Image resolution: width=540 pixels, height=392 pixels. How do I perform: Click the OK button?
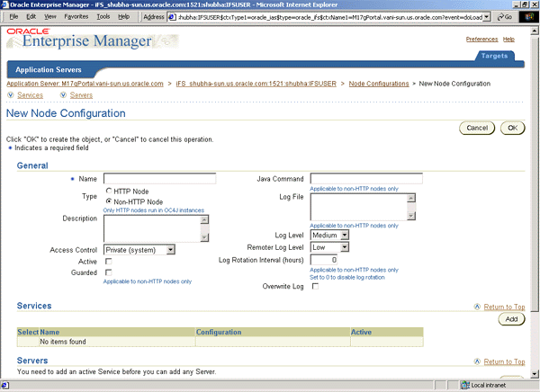point(512,128)
